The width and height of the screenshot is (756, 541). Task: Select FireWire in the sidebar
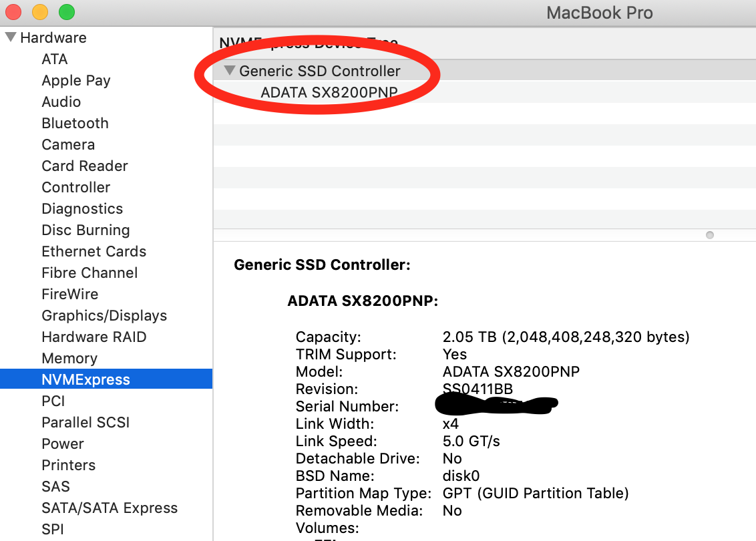[x=70, y=294]
